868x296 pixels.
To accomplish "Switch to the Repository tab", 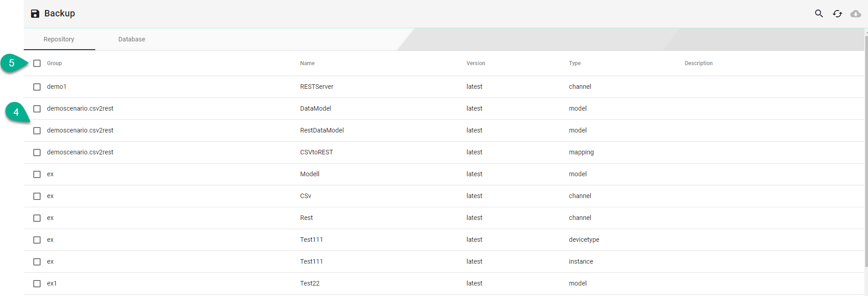I will click(x=59, y=39).
